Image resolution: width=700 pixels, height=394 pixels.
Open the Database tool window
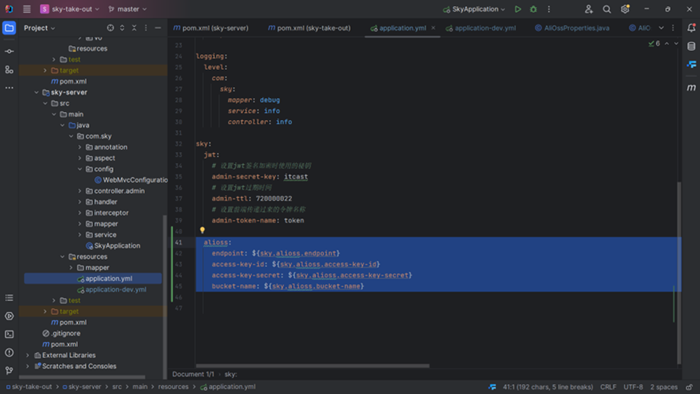pyautogui.click(x=691, y=46)
